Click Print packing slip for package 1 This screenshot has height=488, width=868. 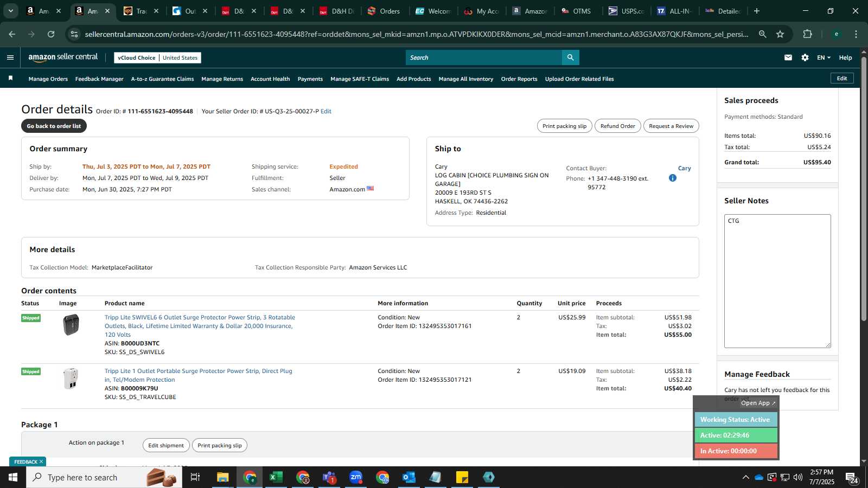(x=220, y=445)
